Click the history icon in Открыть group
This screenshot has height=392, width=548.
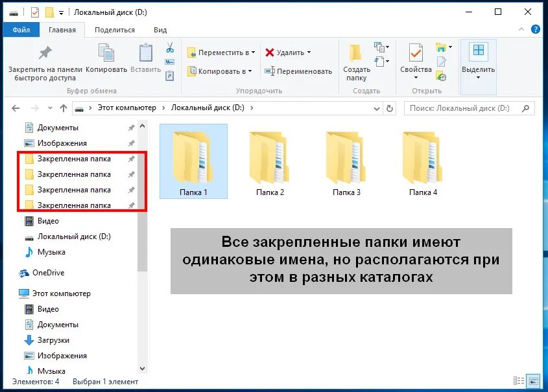click(x=442, y=76)
